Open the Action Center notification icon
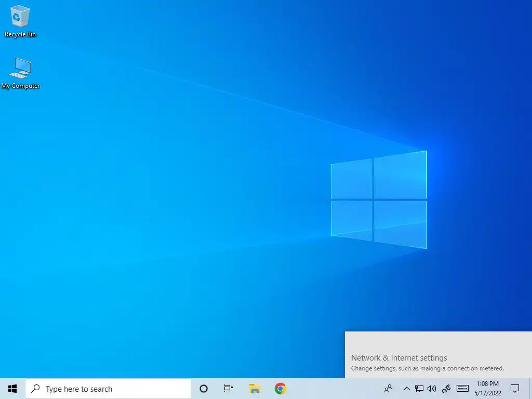 tap(515, 389)
